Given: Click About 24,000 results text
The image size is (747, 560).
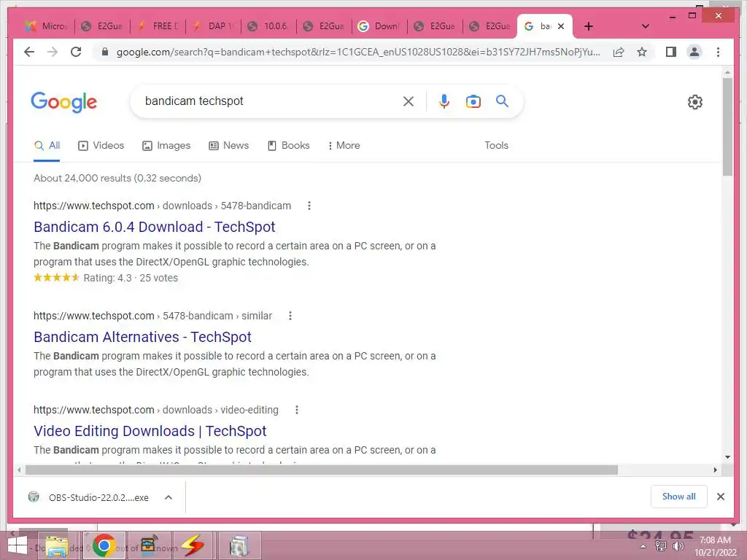Looking at the screenshot, I should coord(117,178).
